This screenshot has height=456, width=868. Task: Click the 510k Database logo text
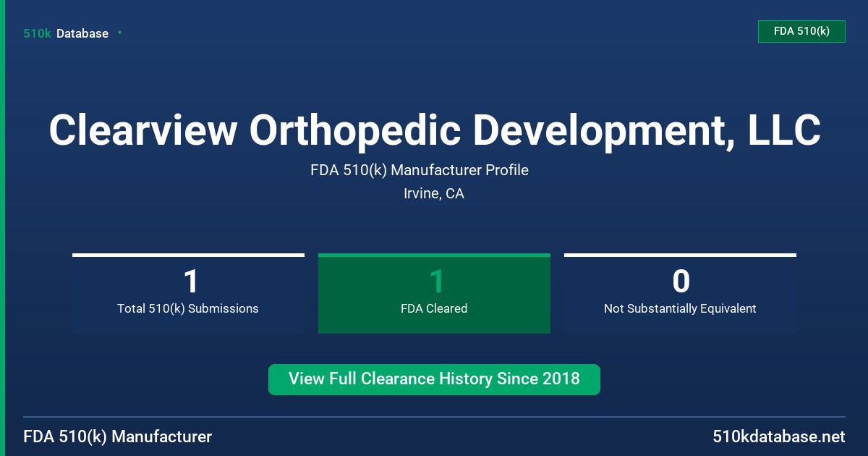coord(66,33)
